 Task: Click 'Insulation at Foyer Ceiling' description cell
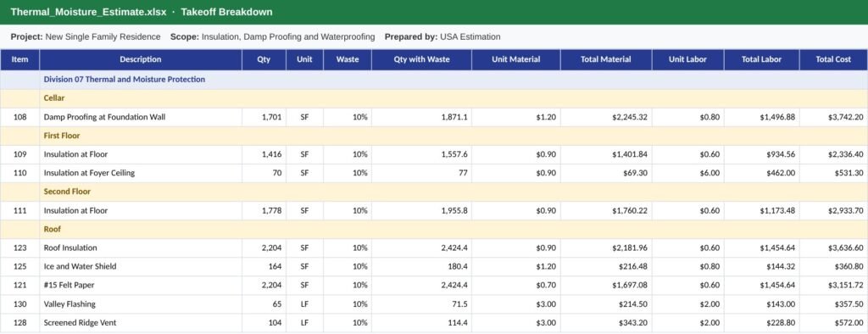coord(141,173)
